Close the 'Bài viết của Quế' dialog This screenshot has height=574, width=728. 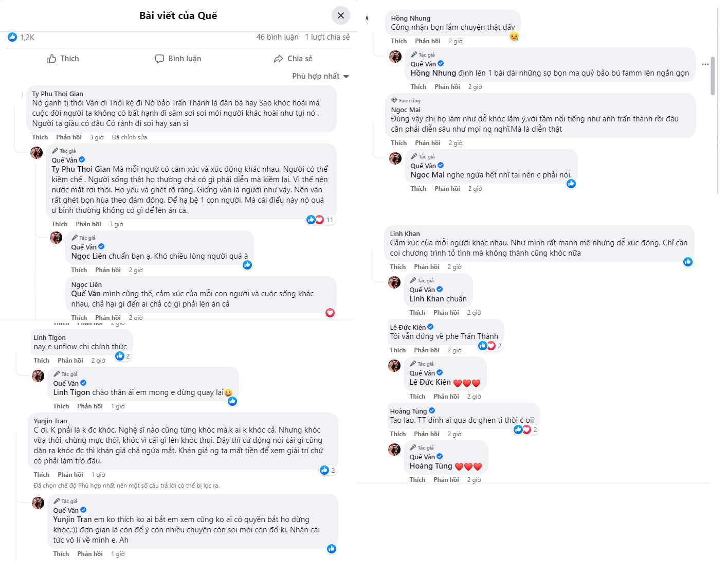point(340,15)
